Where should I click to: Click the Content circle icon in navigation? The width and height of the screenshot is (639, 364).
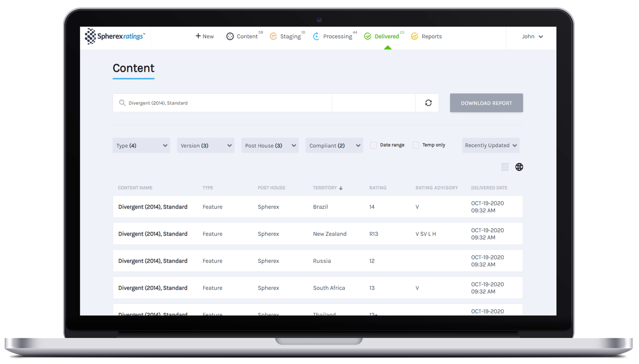click(x=230, y=36)
